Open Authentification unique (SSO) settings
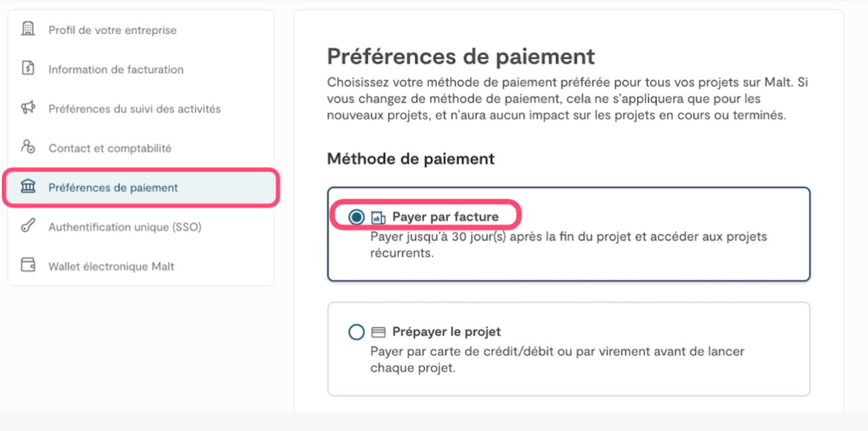The width and height of the screenshot is (868, 431). click(125, 227)
